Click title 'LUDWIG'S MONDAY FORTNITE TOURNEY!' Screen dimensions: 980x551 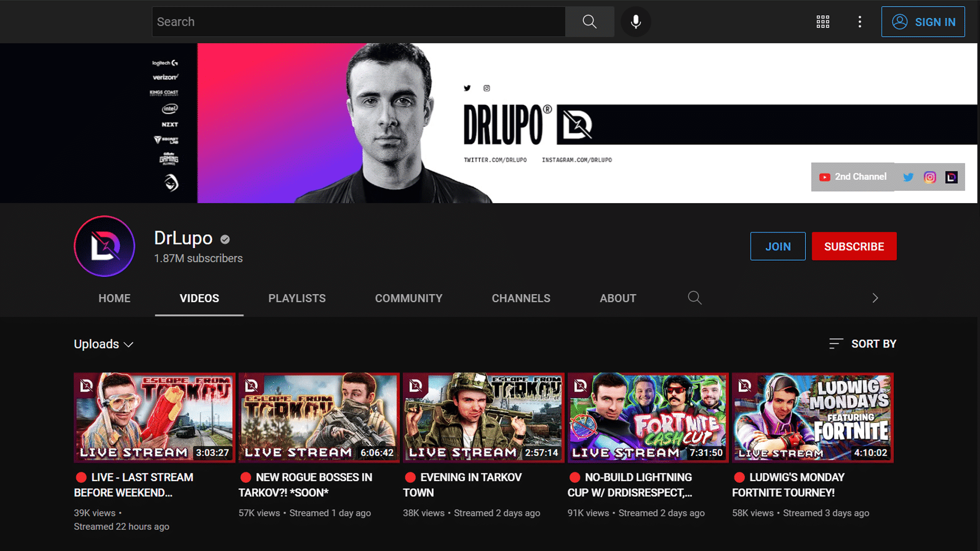[x=788, y=485]
